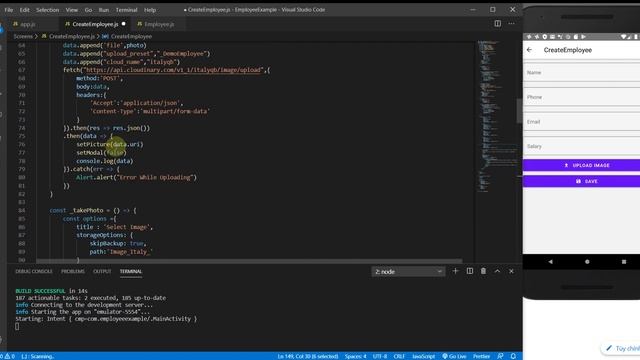Tap Android recents navigation square
This screenshot has width=640, height=360.
624,262
